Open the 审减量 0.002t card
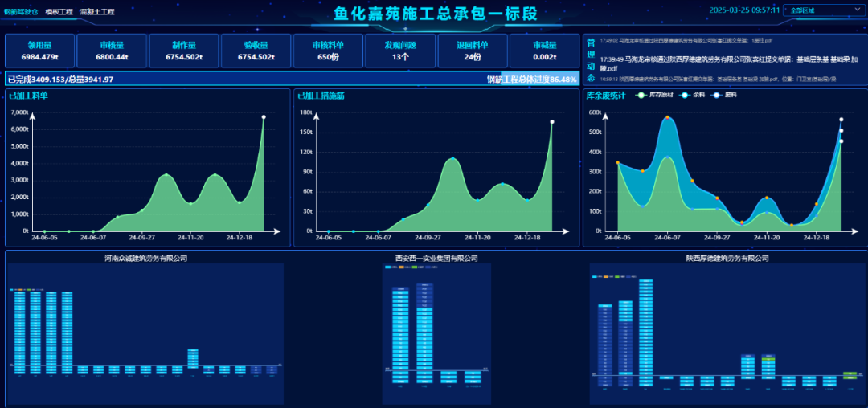868x408 pixels. tap(545, 51)
